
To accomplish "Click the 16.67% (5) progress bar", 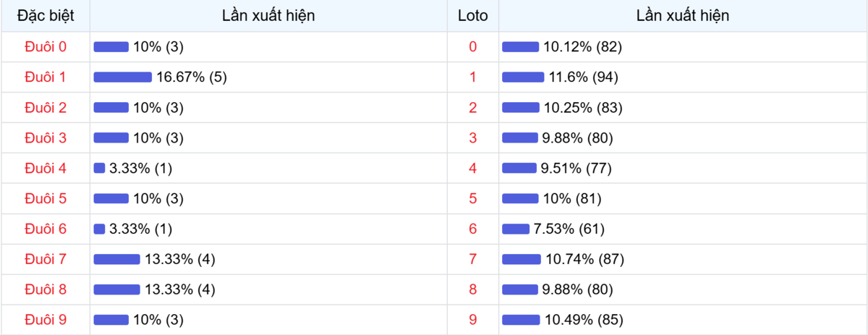I will point(122,77).
